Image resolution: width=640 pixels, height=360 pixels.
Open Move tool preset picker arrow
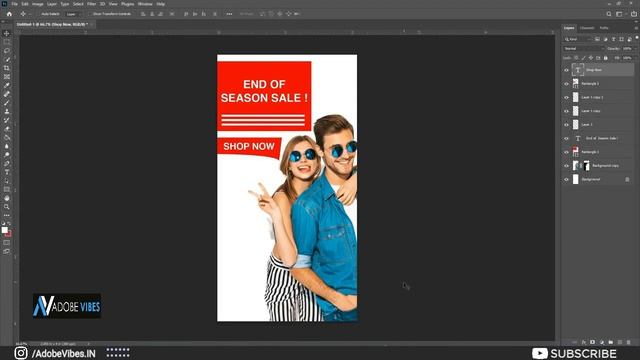pyautogui.click(x=29, y=14)
